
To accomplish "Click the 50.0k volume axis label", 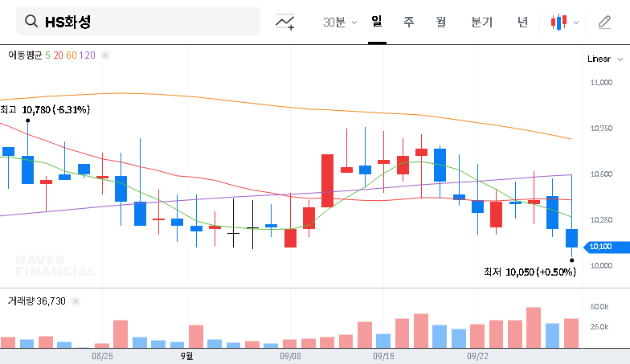I will (x=599, y=307).
